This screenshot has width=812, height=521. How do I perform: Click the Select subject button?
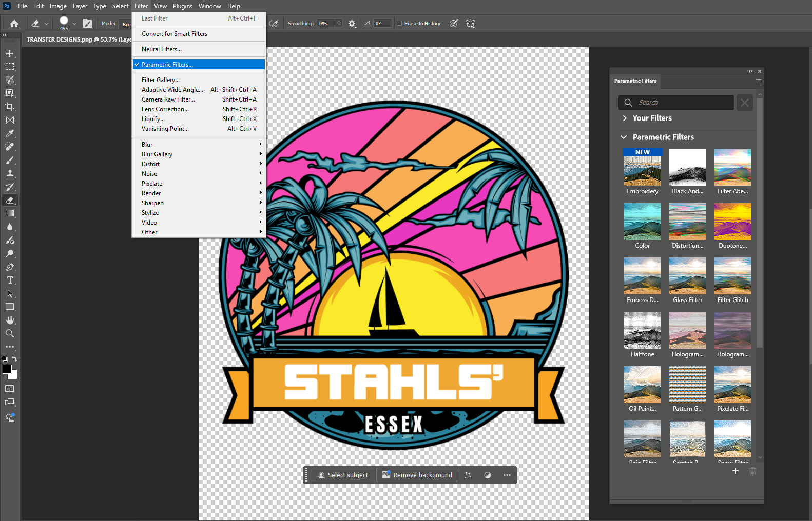343,475
